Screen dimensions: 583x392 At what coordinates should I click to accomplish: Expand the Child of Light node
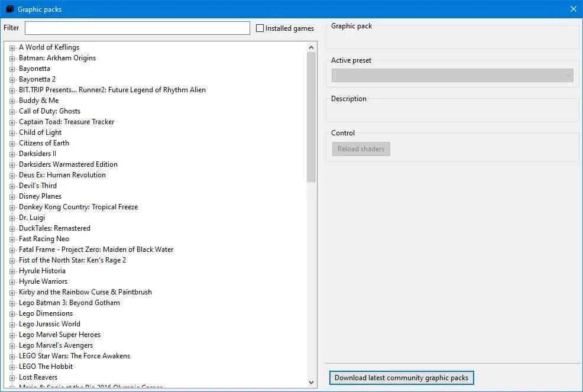pos(12,133)
